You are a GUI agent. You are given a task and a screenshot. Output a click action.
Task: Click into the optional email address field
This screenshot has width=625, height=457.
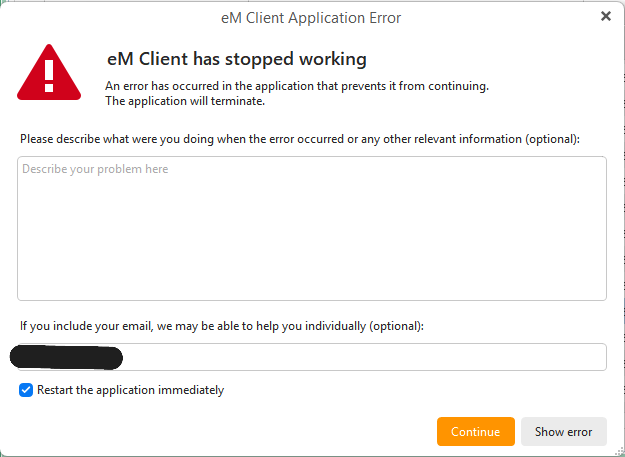pos(312,357)
